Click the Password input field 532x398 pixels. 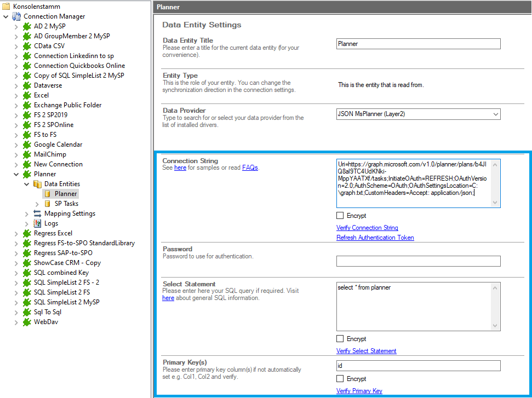[x=418, y=261]
